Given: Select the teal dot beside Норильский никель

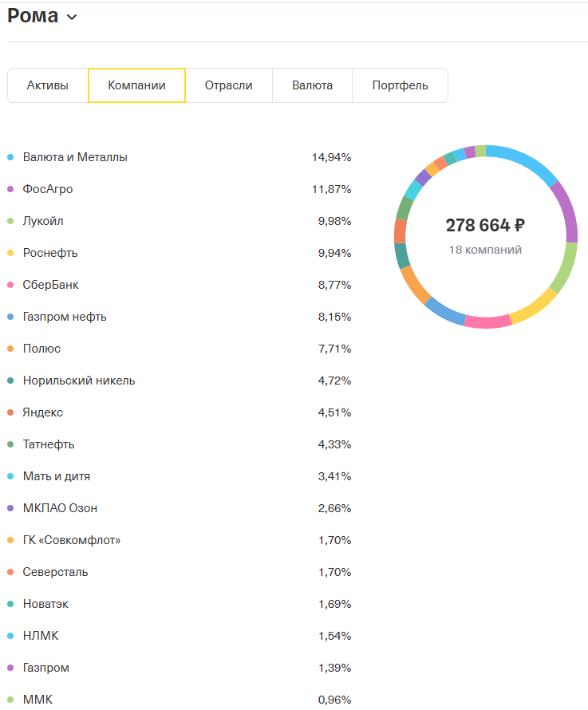Looking at the screenshot, I should pyautogui.click(x=10, y=381).
